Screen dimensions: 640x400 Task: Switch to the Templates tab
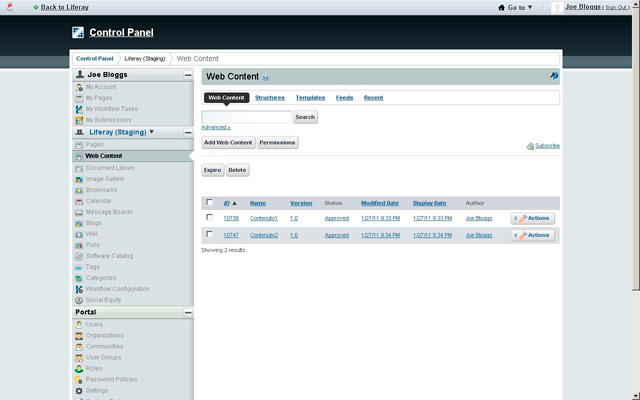[x=310, y=98]
